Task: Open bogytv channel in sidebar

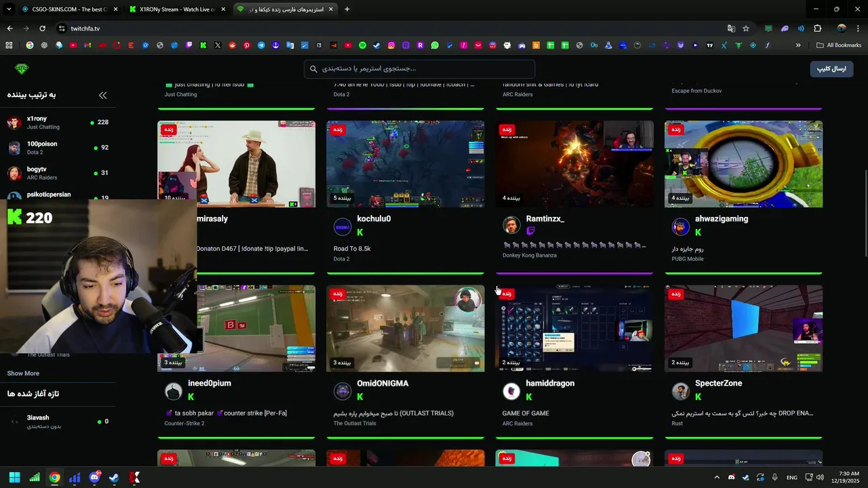Action: (x=58, y=173)
